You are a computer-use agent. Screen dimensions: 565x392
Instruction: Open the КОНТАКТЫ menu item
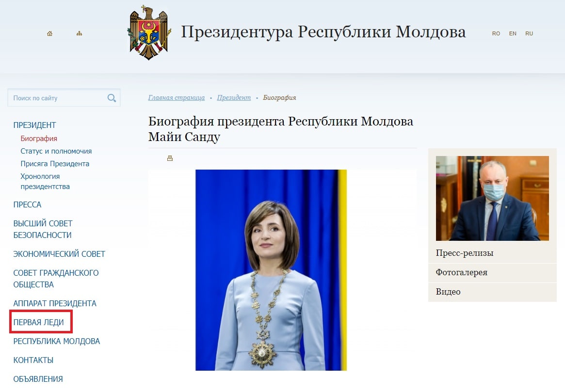(x=33, y=360)
